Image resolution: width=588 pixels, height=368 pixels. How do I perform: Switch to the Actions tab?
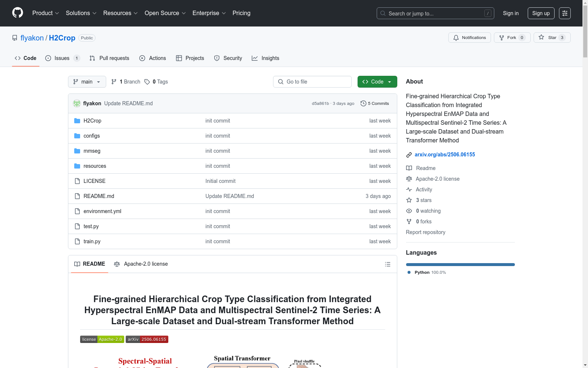click(153, 58)
